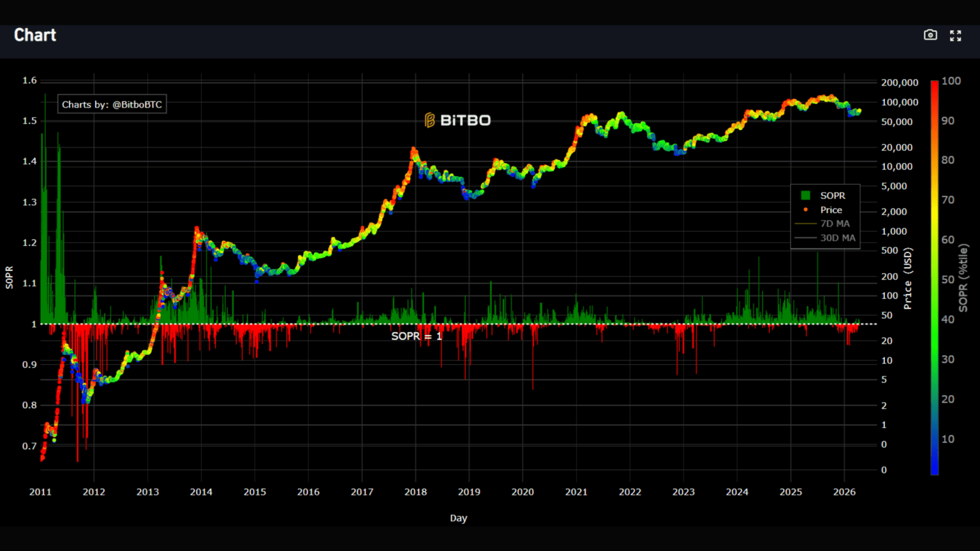The width and height of the screenshot is (980, 551).
Task: Open fullscreen mode via expand arrows icon
Action: (955, 35)
